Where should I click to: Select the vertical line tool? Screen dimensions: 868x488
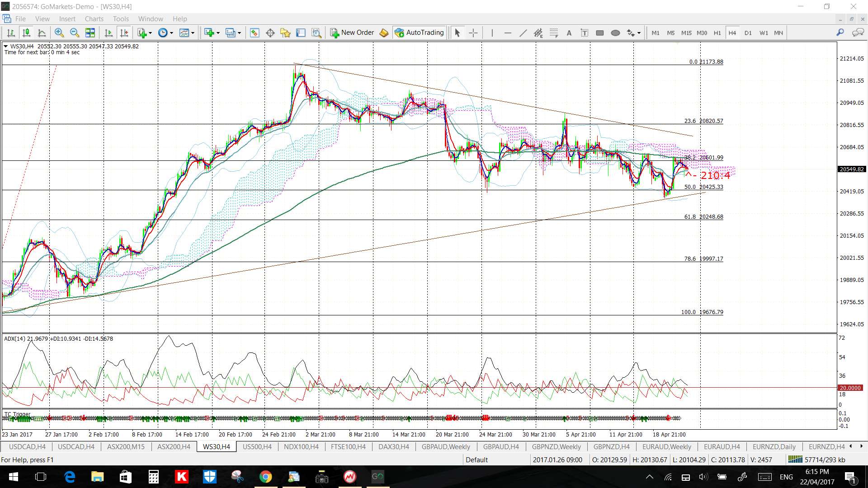point(492,33)
